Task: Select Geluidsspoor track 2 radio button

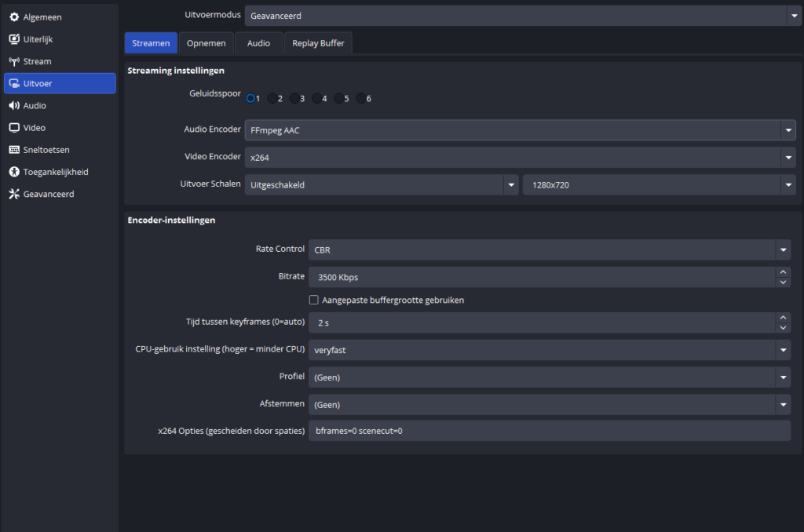Action: pyautogui.click(x=272, y=99)
